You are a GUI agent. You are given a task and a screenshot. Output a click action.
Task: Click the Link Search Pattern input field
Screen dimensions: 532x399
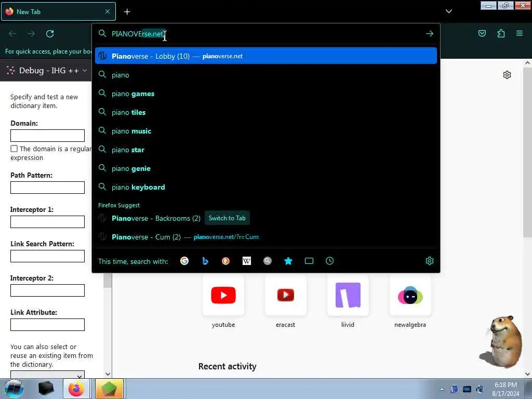[x=47, y=256]
